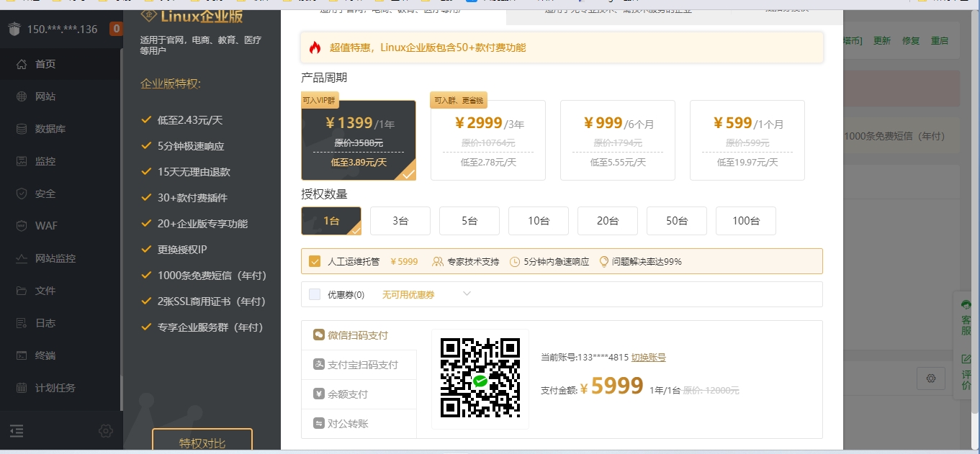Screen dimensions: 980x454
Task: Click the 5分钟内急速响应 label
Action: (x=556, y=262)
